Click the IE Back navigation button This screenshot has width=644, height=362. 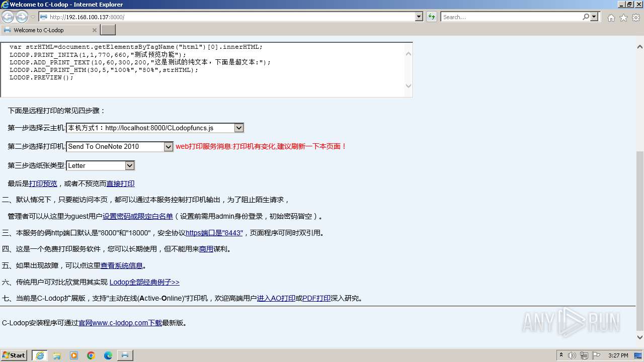point(8,17)
